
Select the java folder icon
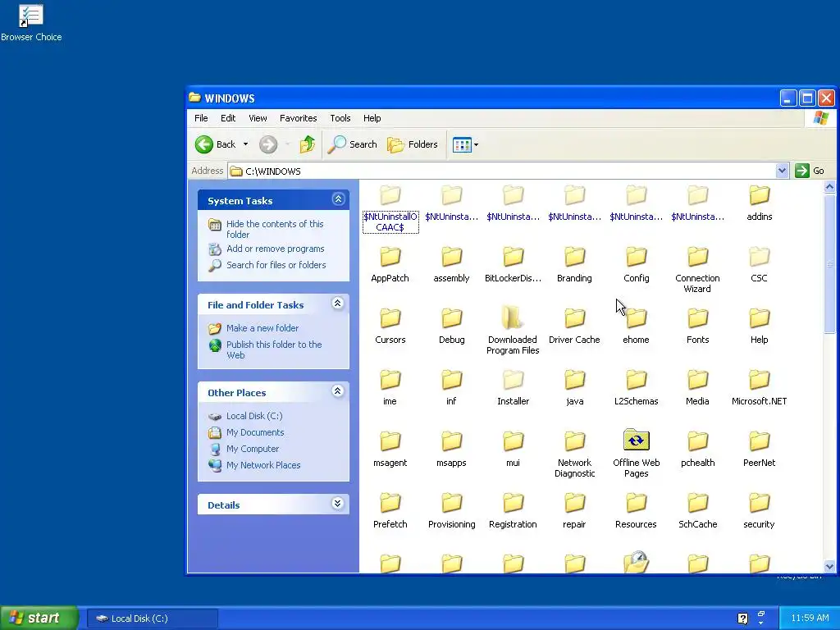pos(574,381)
